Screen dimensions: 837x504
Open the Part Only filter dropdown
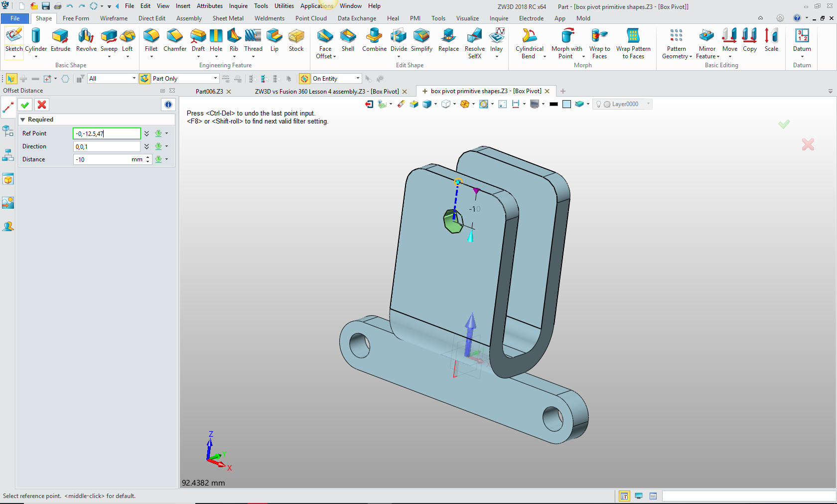click(215, 79)
